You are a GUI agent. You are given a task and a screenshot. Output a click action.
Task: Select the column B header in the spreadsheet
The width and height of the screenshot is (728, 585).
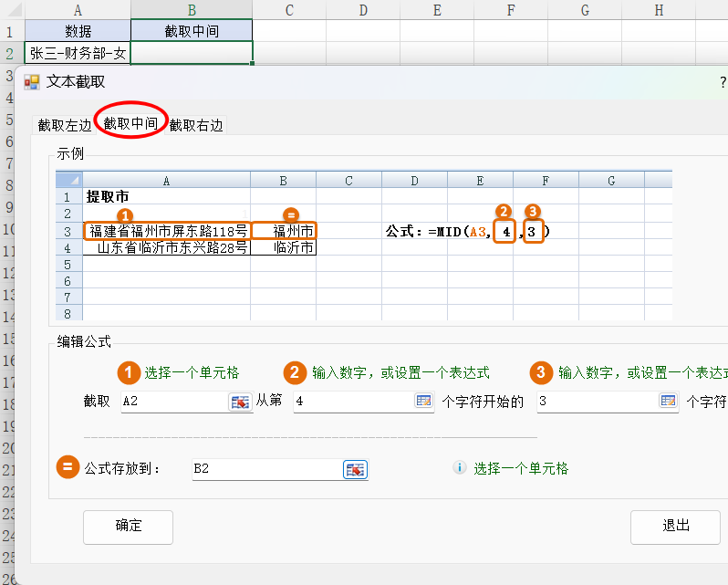tap(192, 9)
